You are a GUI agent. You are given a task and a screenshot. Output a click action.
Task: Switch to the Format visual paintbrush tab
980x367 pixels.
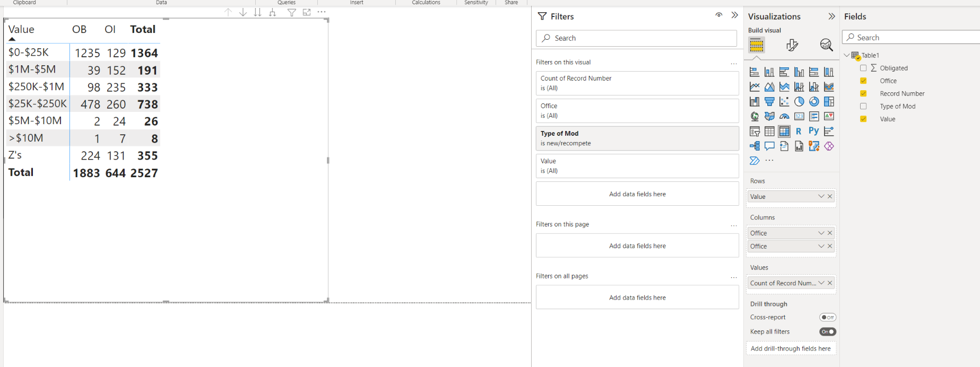tap(792, 46)
